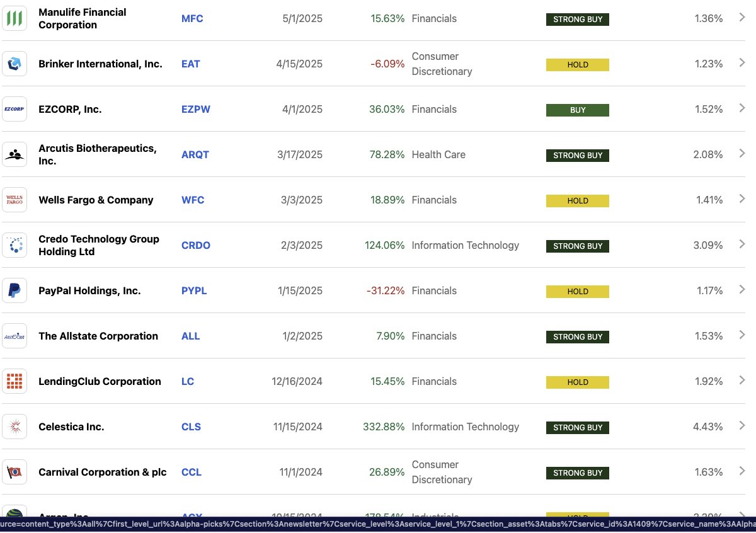756x533 pixels.
Task: Click Manulife's STRONG BUY rating badge
Action: click(x=578, y=20)
